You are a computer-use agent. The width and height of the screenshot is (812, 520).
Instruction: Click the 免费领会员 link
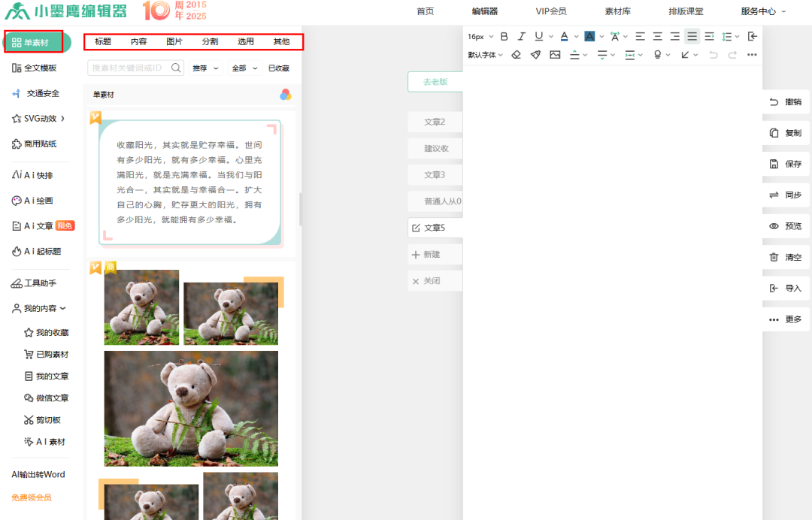[32, 497]
